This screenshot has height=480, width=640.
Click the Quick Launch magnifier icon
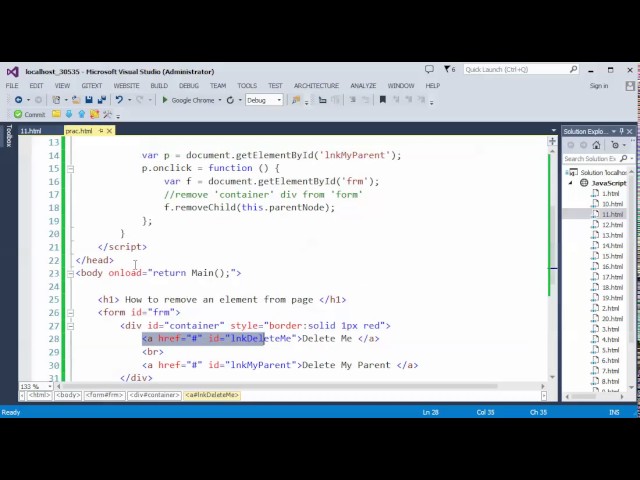click(x=573, y=69)
